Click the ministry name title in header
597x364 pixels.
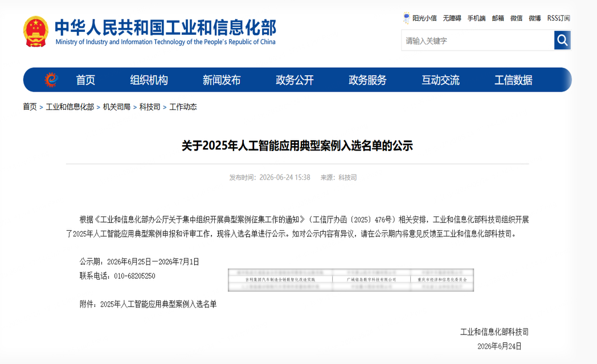point(166,27)
